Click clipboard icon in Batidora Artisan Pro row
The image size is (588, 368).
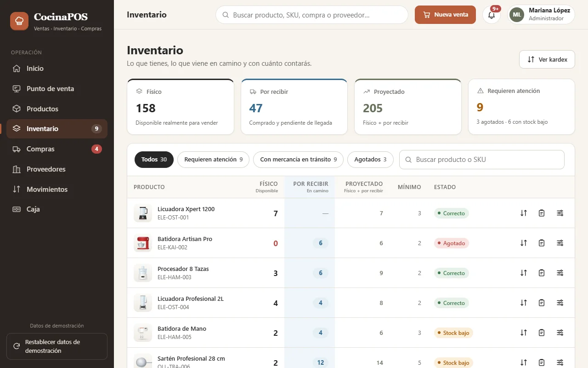(x=542, y=243)
